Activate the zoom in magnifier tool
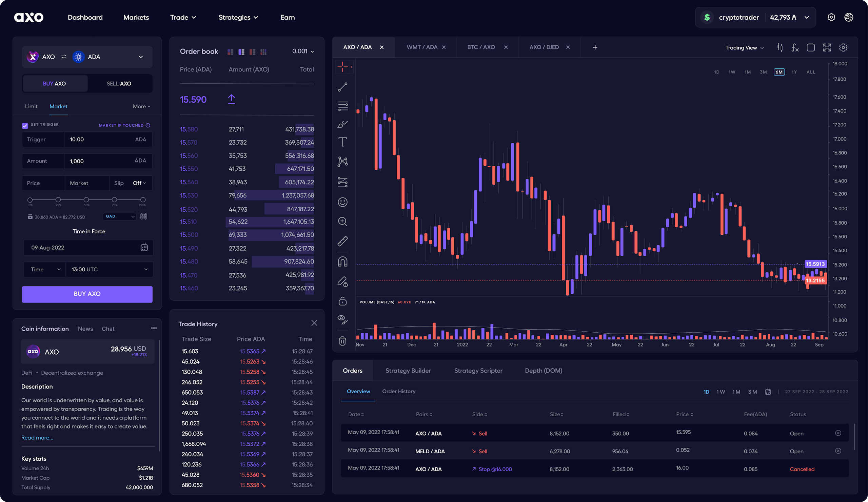 (x=342, y=222)
